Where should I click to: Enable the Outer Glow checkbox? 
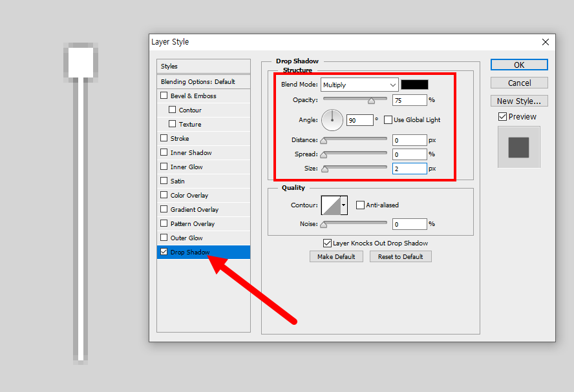[x=164, y=238]
